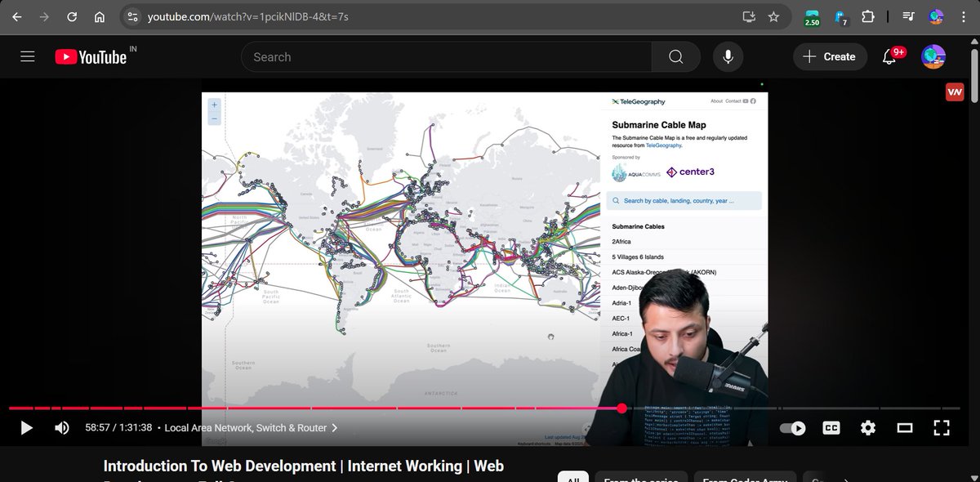Open the browser home page
Viewport: 980px width, 482px height.
pyautogui.click(x=99, y=16)
